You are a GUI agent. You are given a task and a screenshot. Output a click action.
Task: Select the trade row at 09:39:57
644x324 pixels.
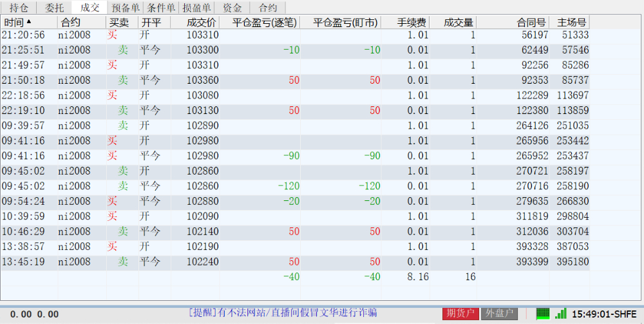coord(295,126)
